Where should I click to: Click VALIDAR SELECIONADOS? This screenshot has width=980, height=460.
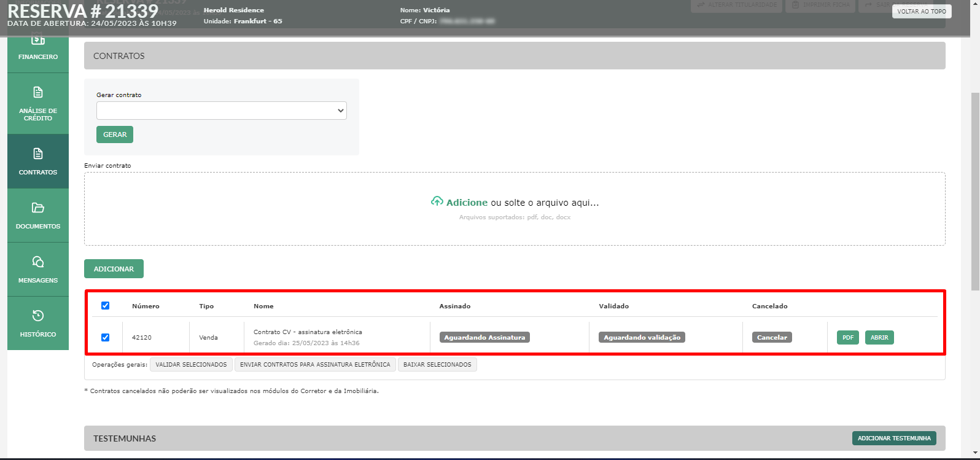191,365
